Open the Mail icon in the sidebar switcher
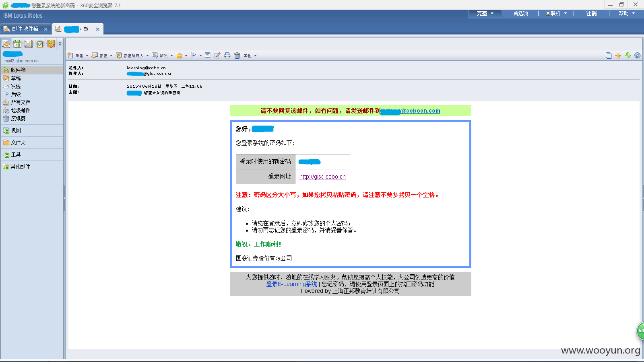The height and width of the screenshot is (362, 644). [x=6, y=44]
